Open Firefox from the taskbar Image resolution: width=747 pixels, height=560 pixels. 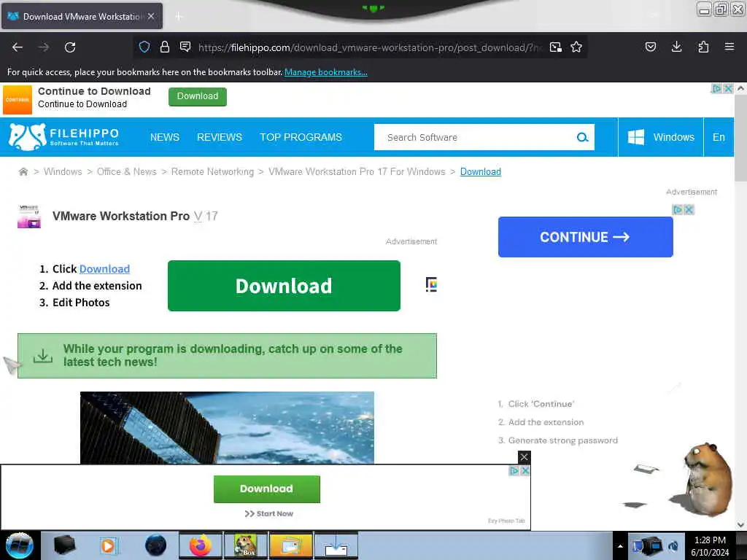[x=200, y=545]
